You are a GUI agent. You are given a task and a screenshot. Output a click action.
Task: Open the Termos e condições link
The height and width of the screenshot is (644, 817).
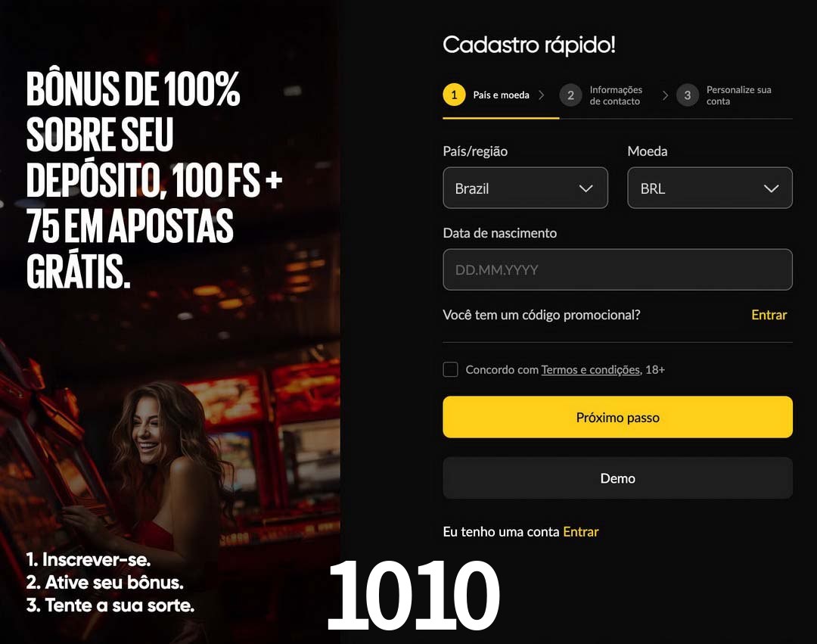590,369
